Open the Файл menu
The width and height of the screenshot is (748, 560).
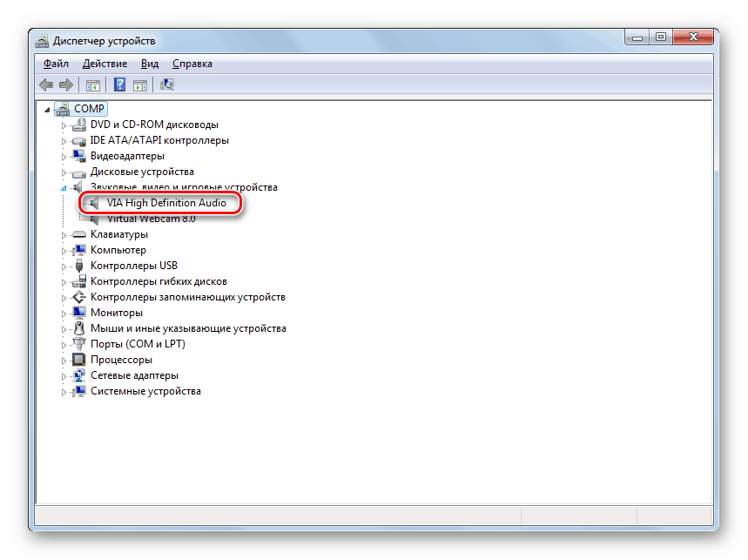pos(56,64)
